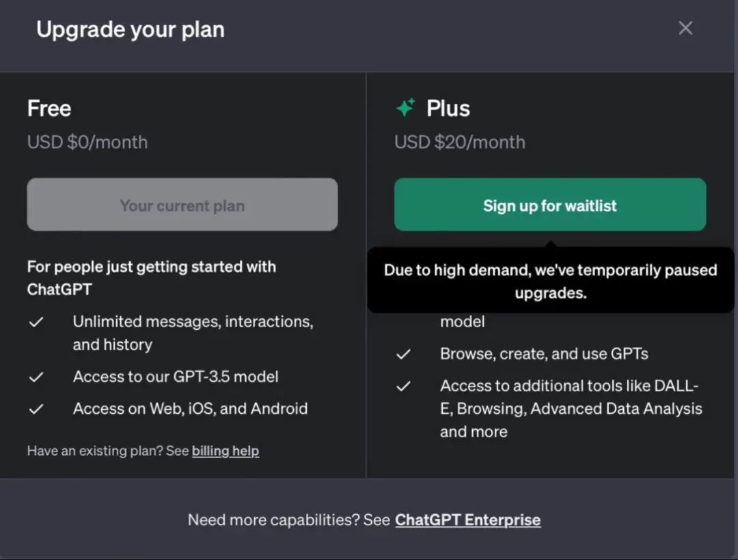Click checkmark beside Unlimited messages feature
Viewport: 738px width, 560px height.
tap(36, 322)
